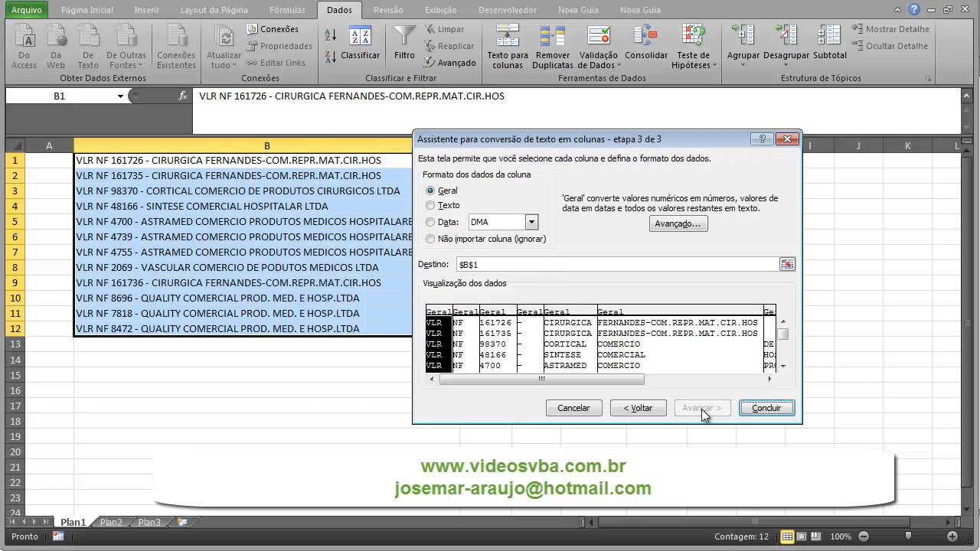Click the Destino input field
980x551 pixels.
point(617,264)
